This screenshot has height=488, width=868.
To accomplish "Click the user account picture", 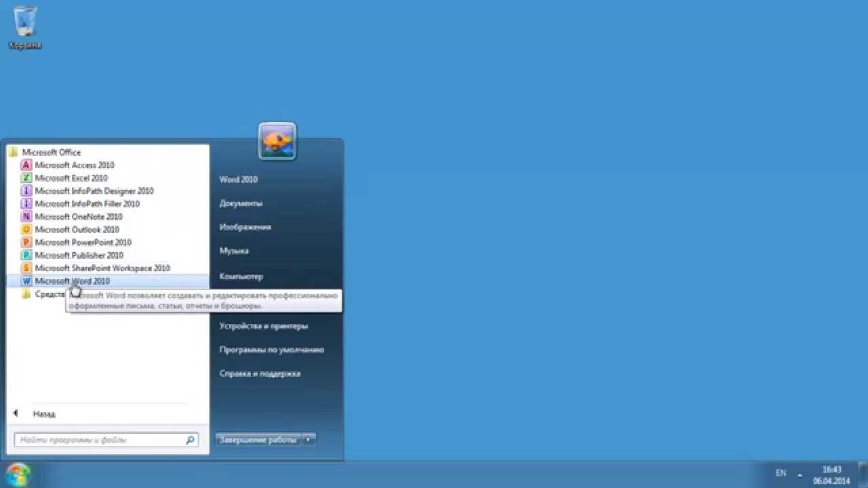I will coord(277,141).
